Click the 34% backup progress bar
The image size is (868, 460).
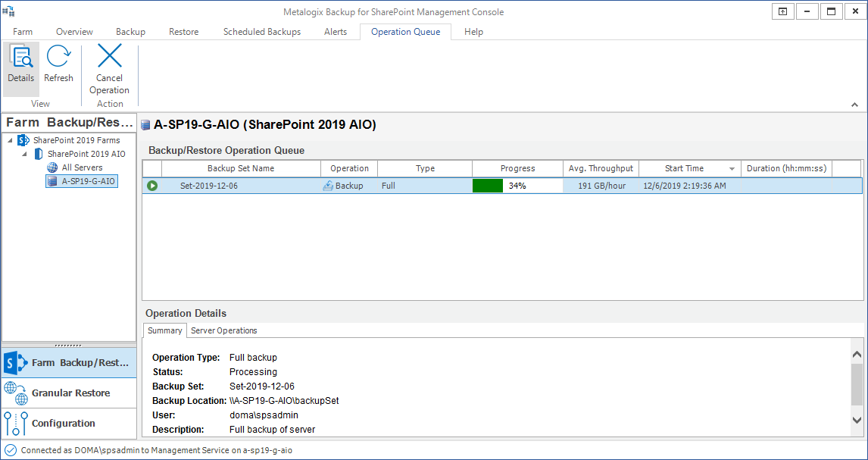517,186
